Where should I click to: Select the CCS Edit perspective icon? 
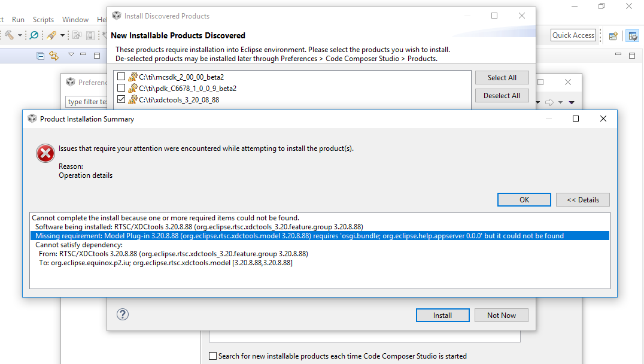coord(633,36)
